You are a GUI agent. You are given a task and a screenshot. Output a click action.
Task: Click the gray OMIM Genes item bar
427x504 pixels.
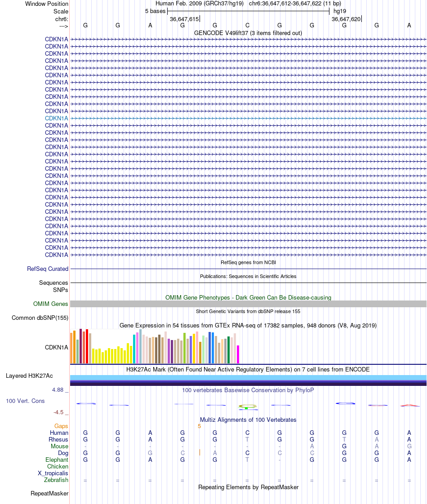[248, 304]
